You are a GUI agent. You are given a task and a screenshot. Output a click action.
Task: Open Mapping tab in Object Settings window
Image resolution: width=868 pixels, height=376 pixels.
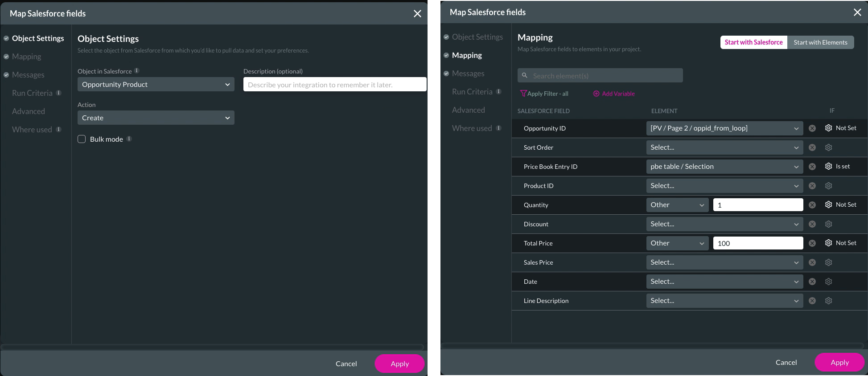(26, 57)
